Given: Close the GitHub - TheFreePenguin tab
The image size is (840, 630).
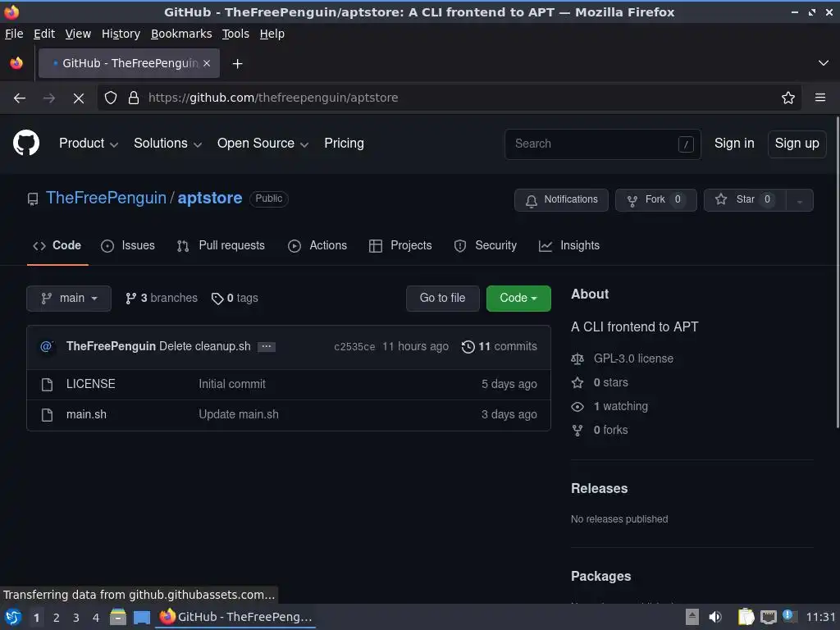Looking at the screenshot, I should pyautogui.click(x=207, y=63).
